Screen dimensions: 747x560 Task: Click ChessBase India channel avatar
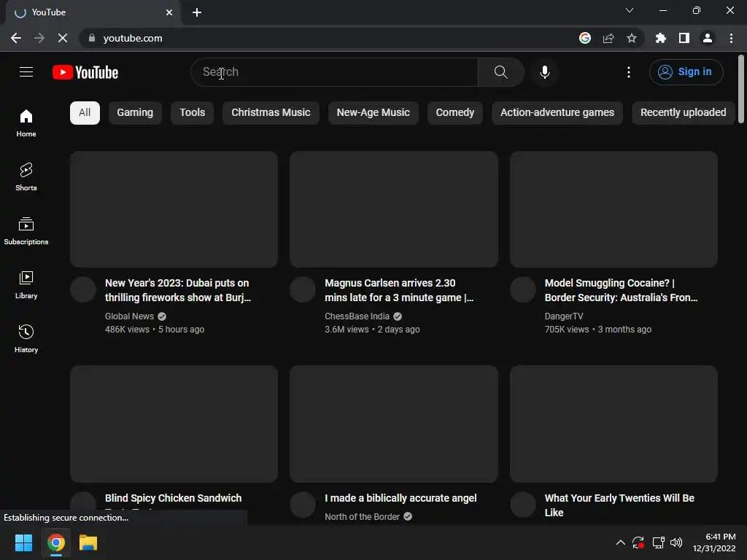click(x=303, y=289)
